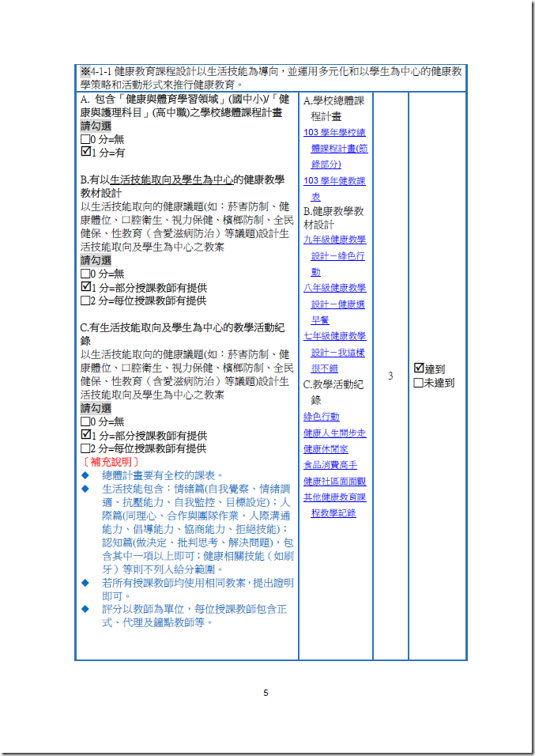Click the heading '※4-1-1 健康教育課程設計…'

[x=271, y=78]
